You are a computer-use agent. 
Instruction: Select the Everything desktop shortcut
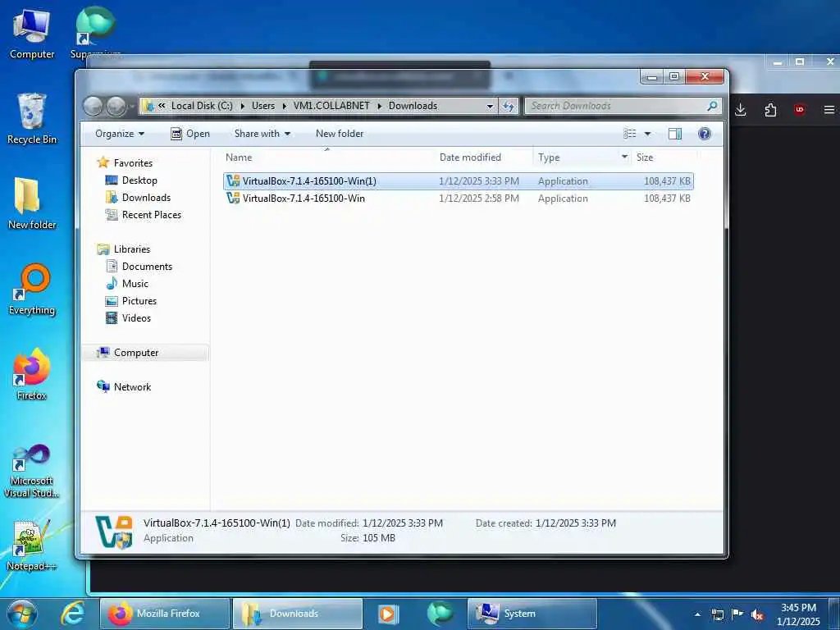tap(32, 290)
